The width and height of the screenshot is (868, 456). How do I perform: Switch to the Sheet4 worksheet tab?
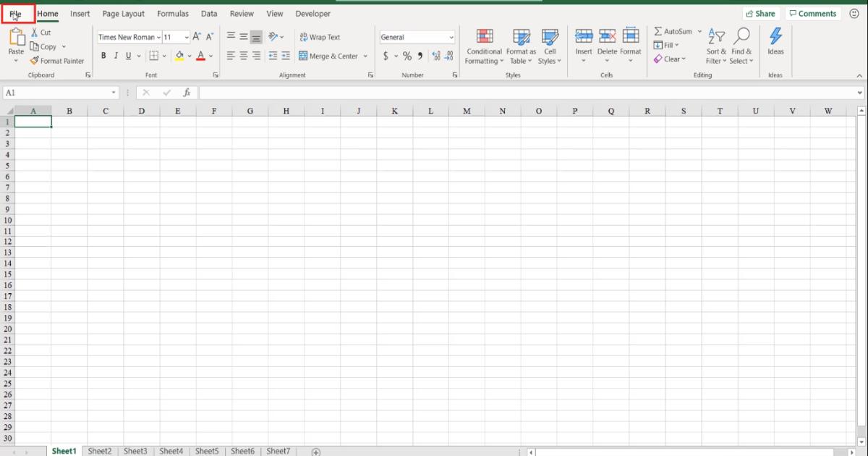pyautogui.click(x=171, y=450)
